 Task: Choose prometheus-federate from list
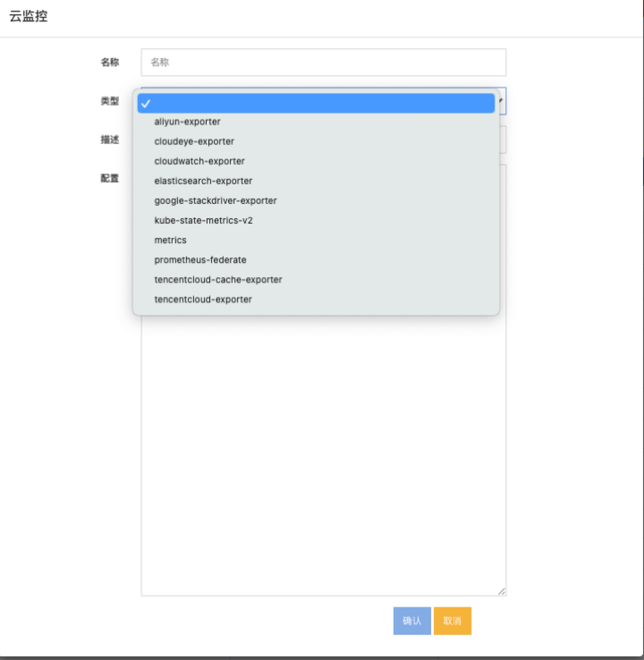(200, 260)
